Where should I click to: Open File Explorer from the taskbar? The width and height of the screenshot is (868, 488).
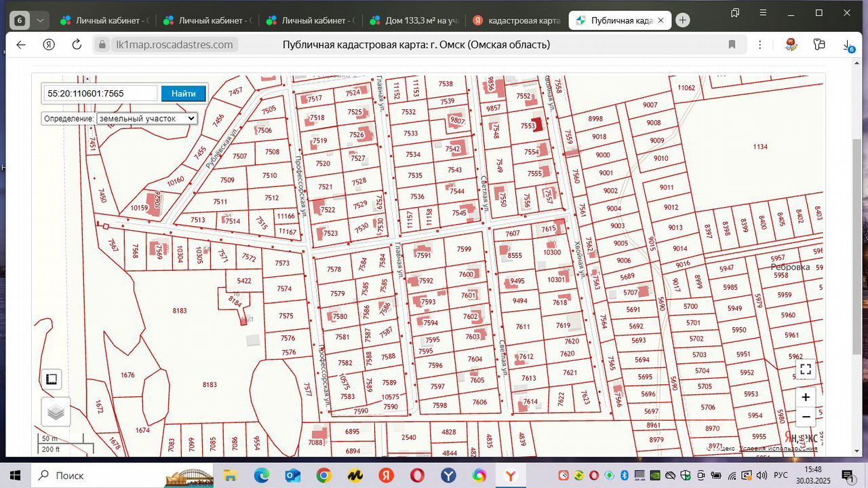click(x=230, y=475)
